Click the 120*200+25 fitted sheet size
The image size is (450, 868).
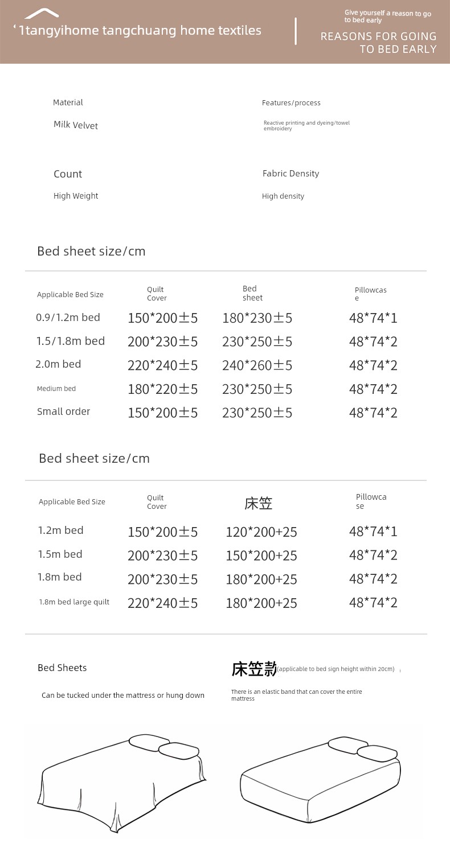click(261, 532)
